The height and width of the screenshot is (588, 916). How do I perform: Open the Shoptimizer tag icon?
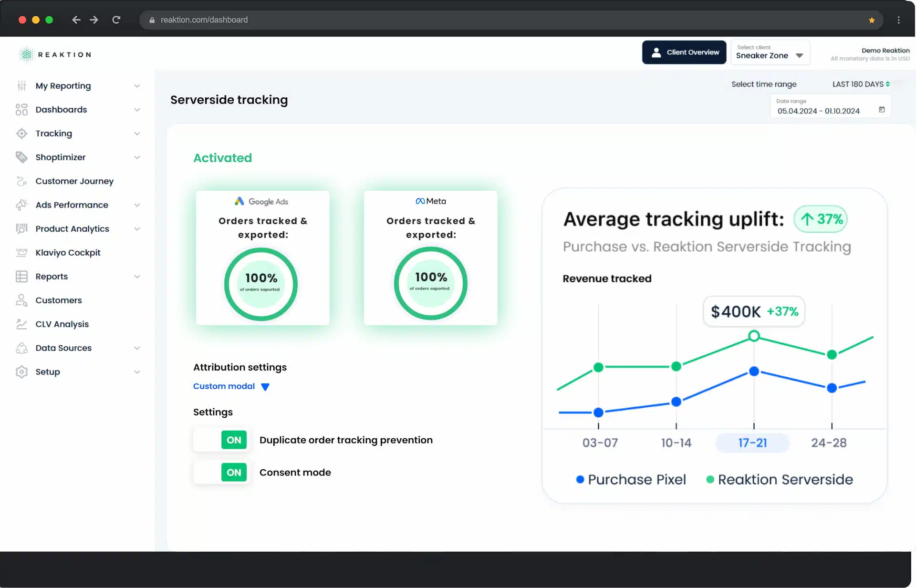[x=21, y=157]
